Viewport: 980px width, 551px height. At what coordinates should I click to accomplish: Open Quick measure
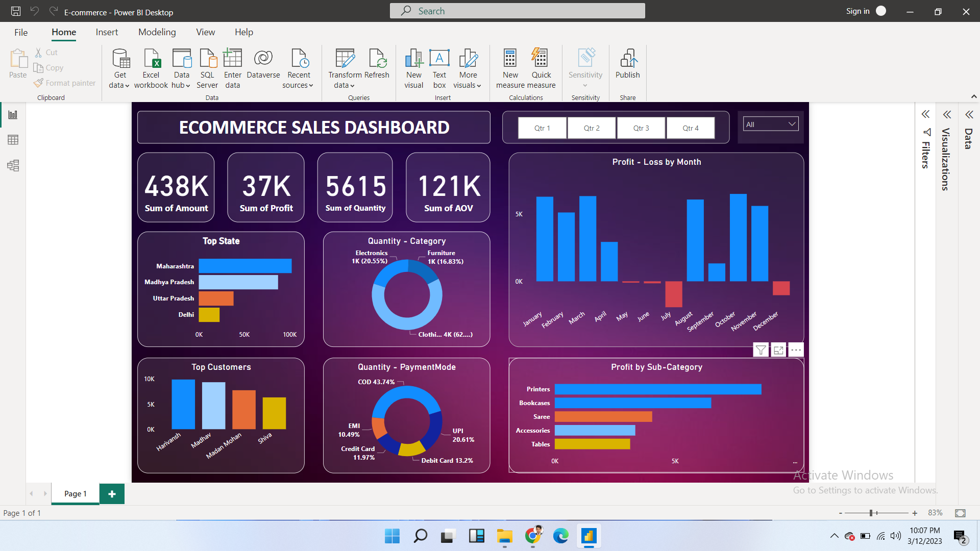tap(541, 67)
